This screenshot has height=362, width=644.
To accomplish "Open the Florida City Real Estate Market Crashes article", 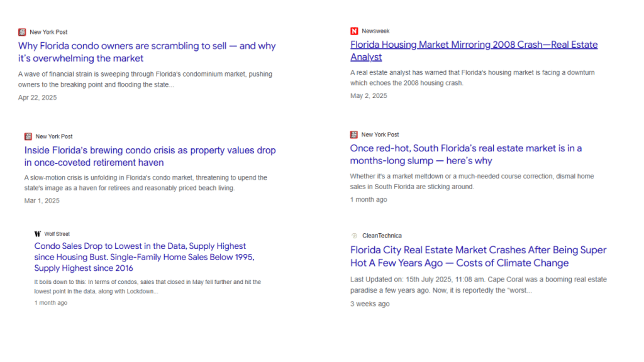I will coord(478,255).
